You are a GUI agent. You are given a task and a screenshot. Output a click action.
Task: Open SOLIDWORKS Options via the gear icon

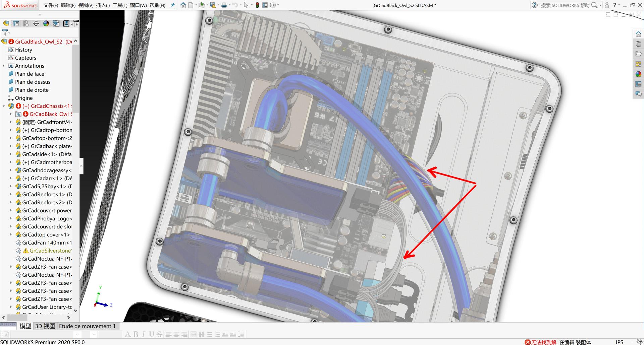pos(272,5)
